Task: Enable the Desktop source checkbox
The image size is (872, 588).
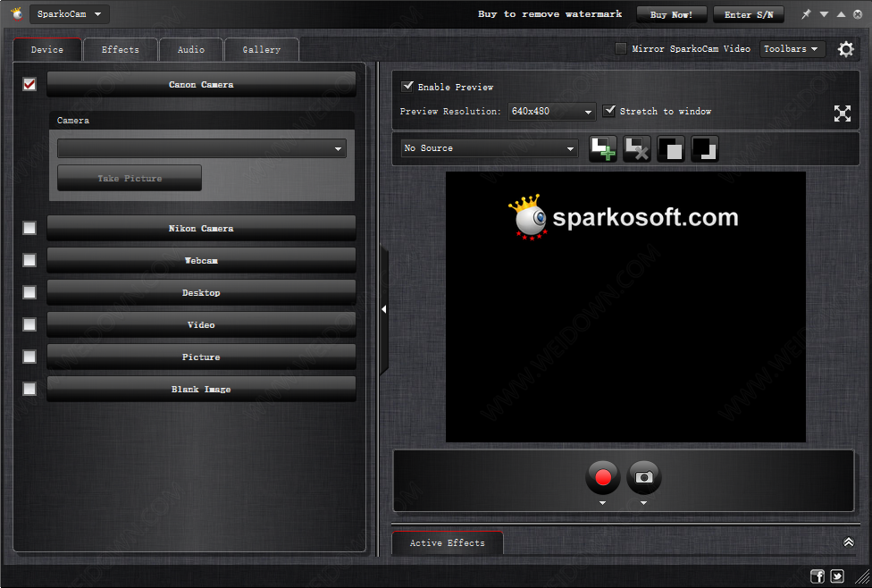Action: (x=29, y=292)
